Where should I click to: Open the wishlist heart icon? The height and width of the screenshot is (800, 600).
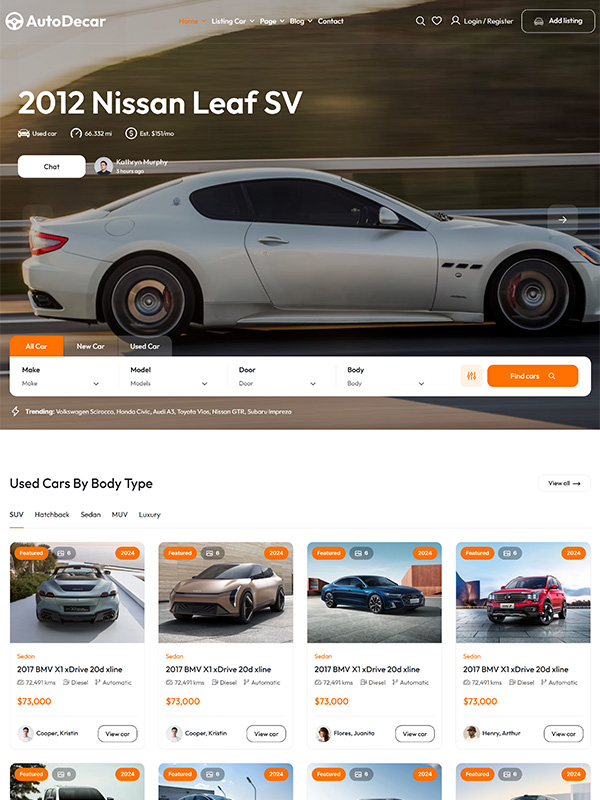coord(437,21)
